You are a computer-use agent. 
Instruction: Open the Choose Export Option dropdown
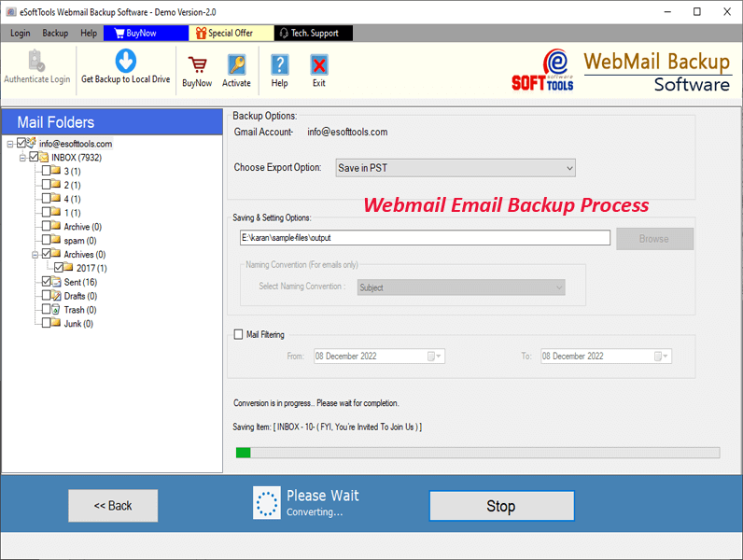(x=455, y=168)
